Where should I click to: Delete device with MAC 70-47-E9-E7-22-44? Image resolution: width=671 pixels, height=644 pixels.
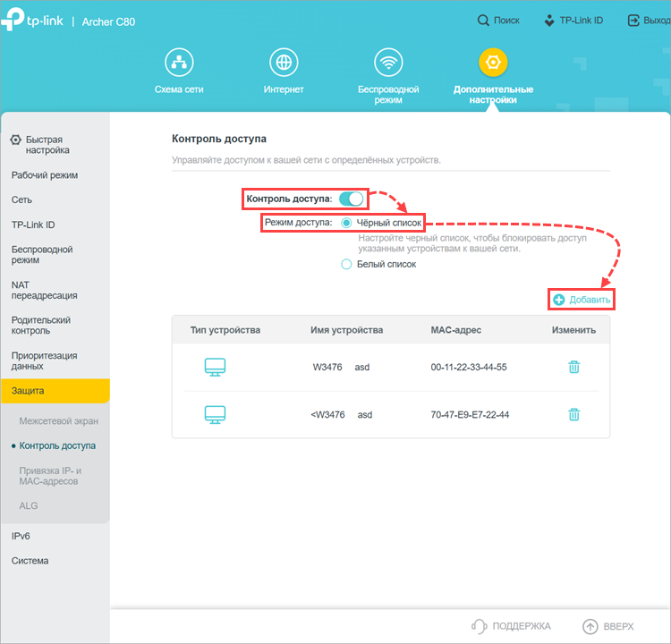573,414
